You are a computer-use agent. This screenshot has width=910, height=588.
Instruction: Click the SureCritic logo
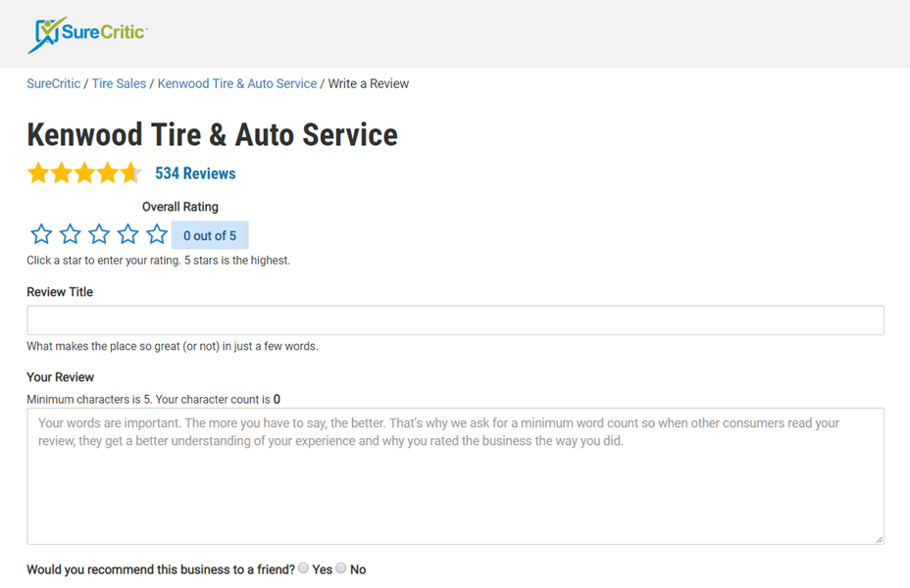pos(87,34)
